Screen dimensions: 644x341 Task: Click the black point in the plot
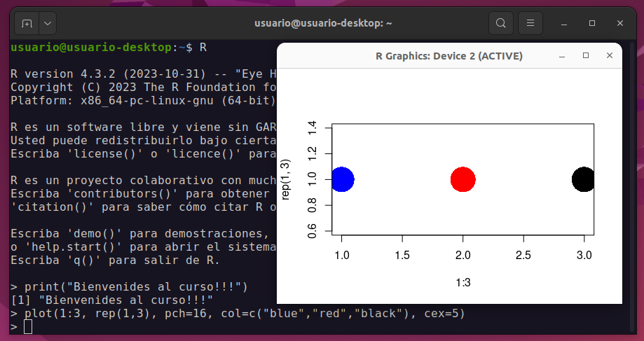click(x=583, y=179)
